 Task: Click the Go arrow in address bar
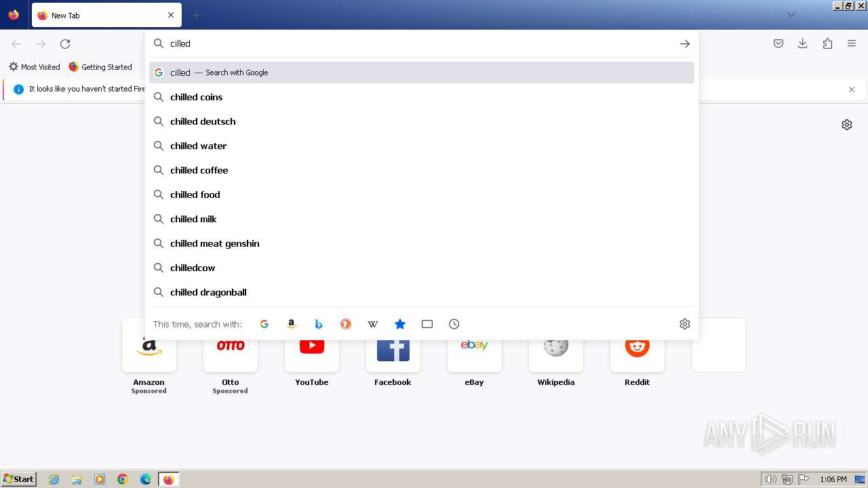tap(685, 43)
